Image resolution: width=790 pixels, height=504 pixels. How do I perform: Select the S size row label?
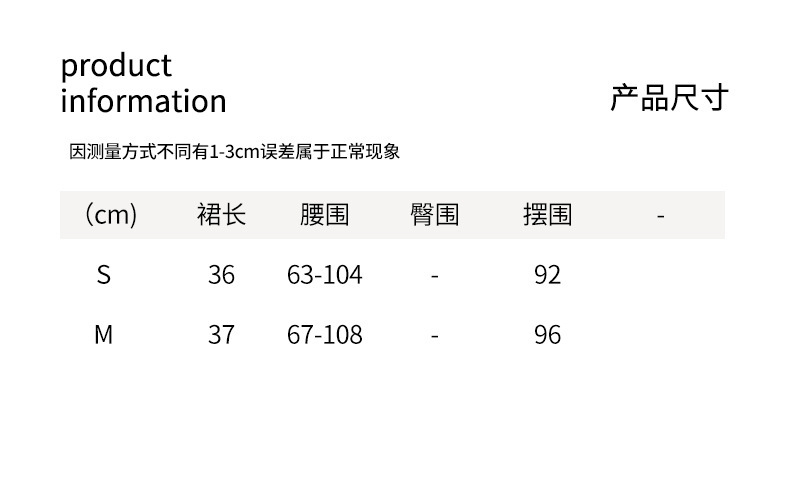[x=103, y=275]
